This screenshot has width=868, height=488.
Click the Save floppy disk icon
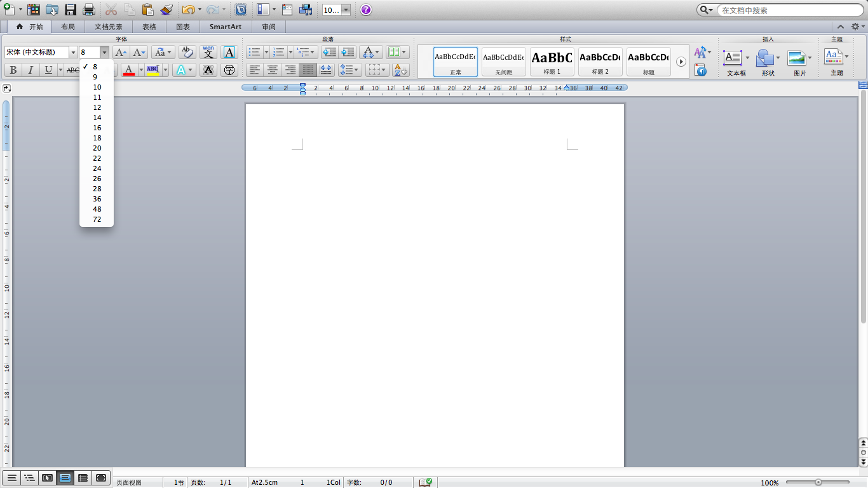click(71, 10)
